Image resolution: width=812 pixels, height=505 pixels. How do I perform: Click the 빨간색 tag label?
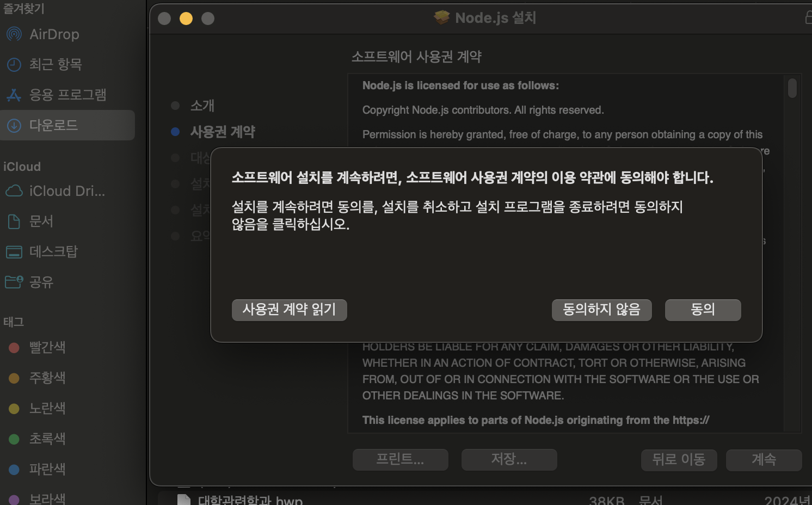tap(47, 348)
